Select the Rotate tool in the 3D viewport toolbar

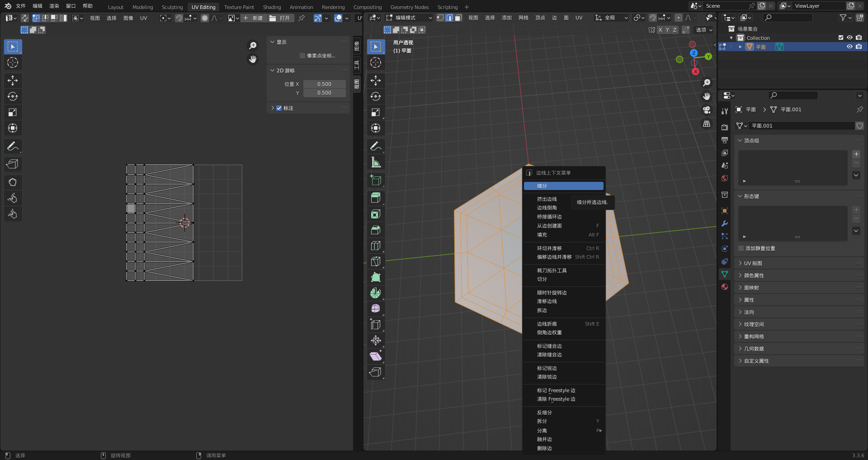[376, 96]
